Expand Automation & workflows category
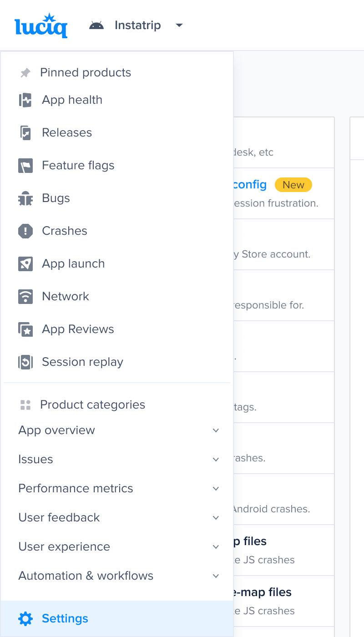The image size is (364, 637). (216, 576)
